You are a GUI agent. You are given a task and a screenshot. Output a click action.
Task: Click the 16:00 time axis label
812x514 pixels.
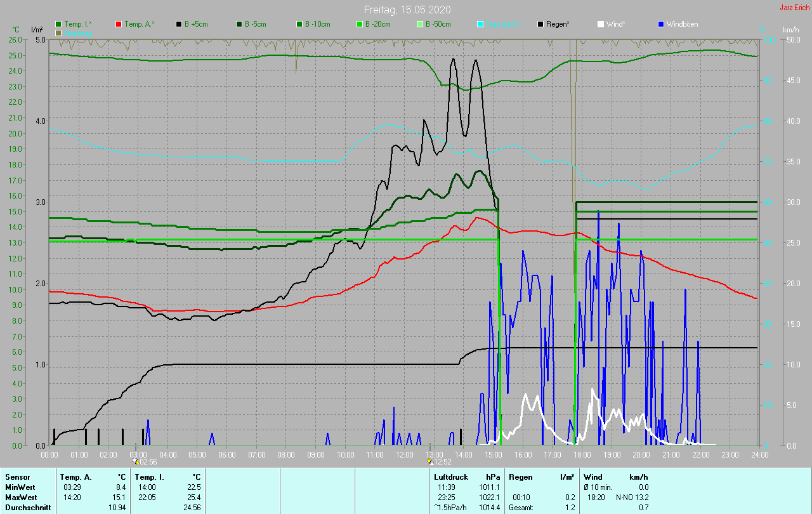[523, 455]
